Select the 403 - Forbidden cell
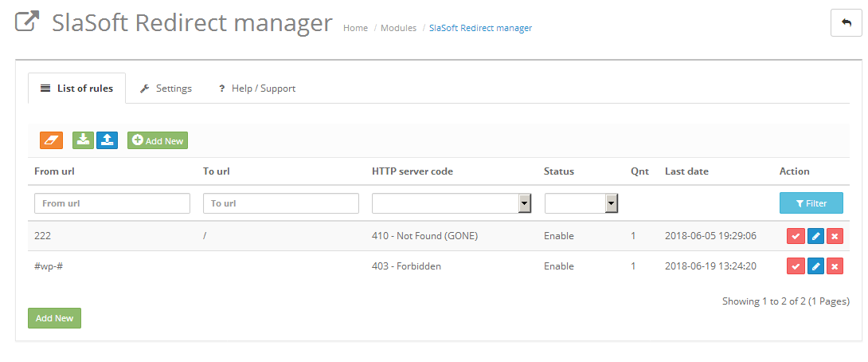The height and width of the screenshot is (362, 868). click(x=406, y=266)
